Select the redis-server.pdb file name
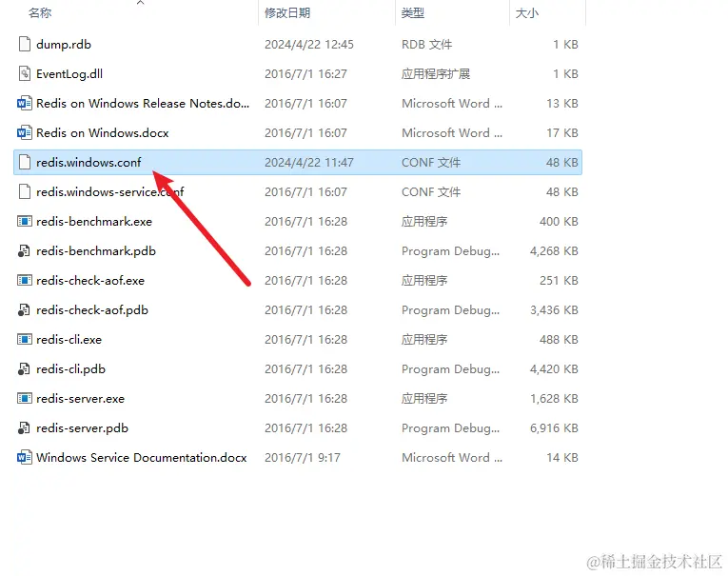728x576 pixels. coord(82,427)
